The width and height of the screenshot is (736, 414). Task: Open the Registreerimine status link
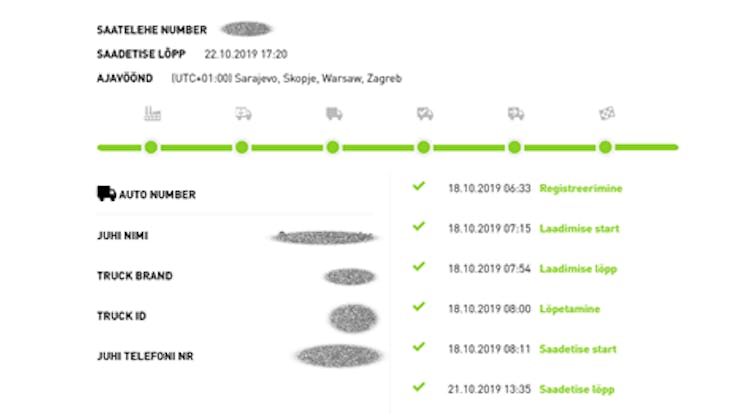coord(581,188)
